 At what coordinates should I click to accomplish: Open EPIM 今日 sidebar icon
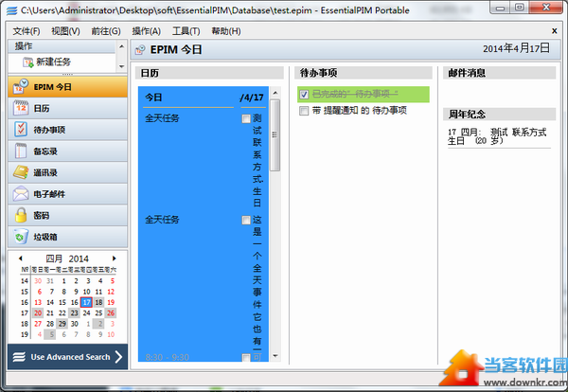pyautogui.click(x=20, y=86)
